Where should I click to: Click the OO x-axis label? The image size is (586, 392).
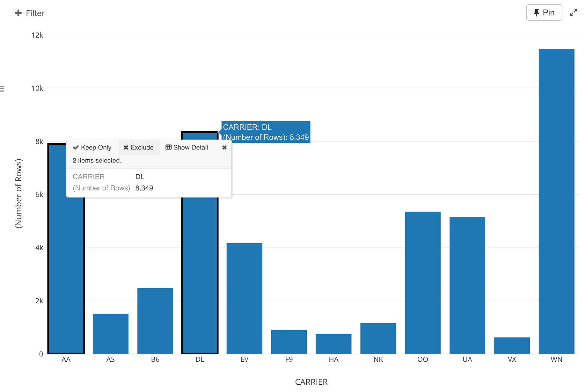click(x=423, y=359)
